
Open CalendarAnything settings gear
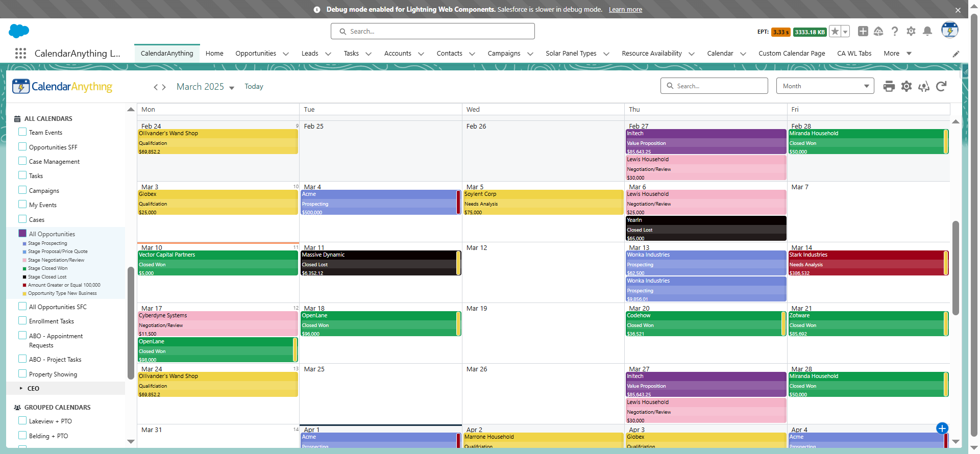906,86
